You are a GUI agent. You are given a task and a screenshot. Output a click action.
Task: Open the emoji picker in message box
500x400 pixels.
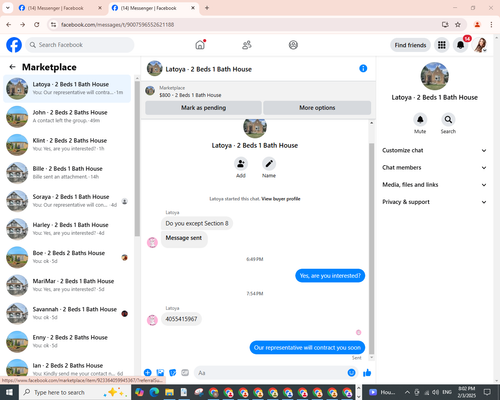351,373
